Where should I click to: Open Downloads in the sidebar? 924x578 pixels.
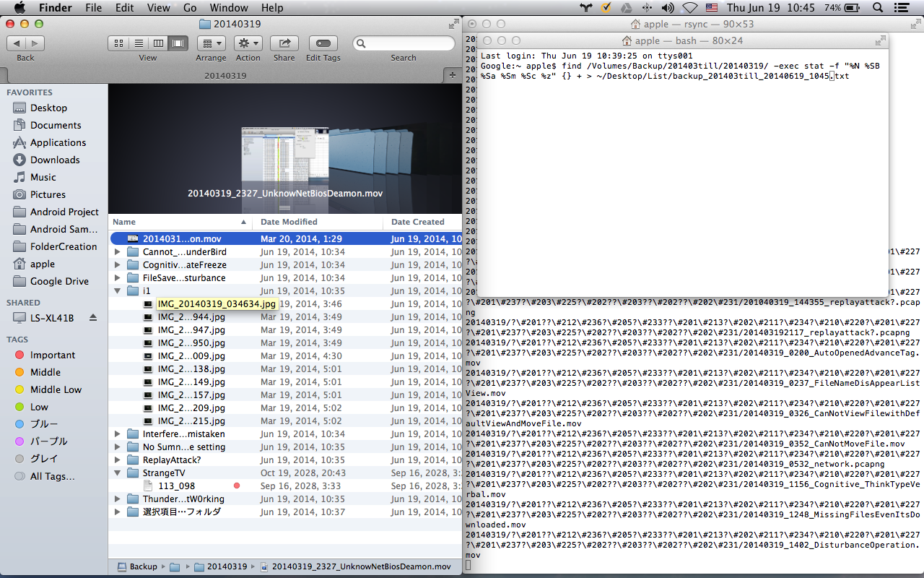pyautogui.click(x=55, y=160)
